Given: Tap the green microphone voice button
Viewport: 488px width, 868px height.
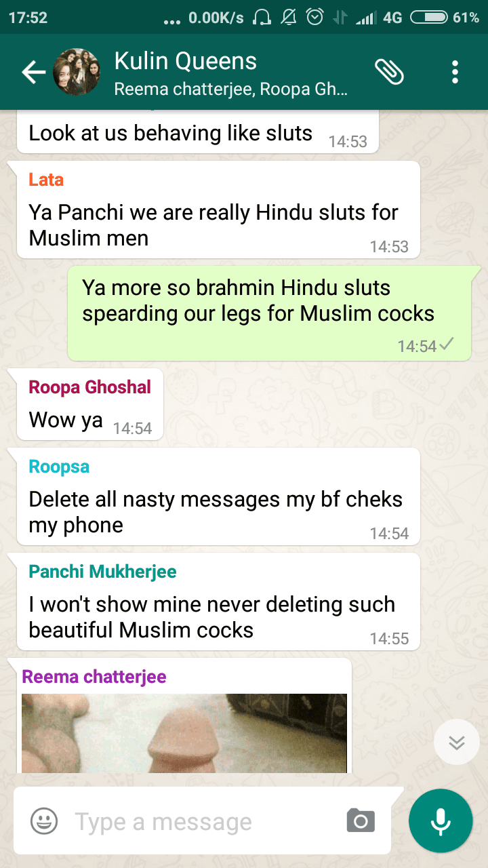Looking at the screenshot, I should point(441,821).
